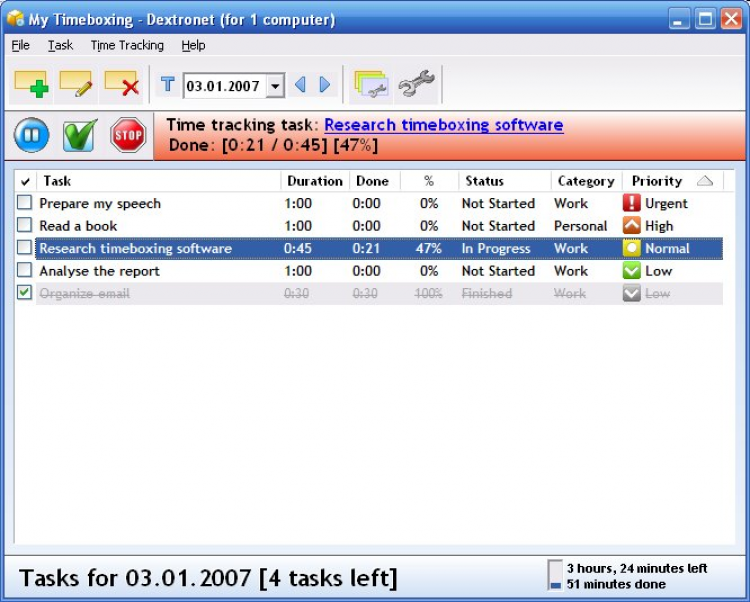Open the File menu
750x602 pixels.
point(21,45)
